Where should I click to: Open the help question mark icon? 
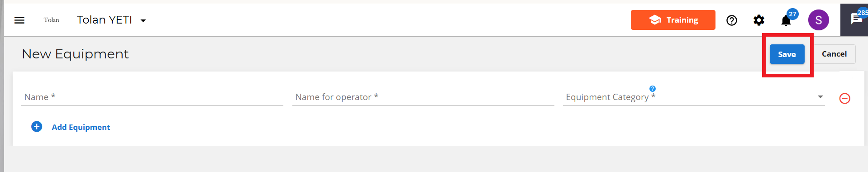coord(732,20)
